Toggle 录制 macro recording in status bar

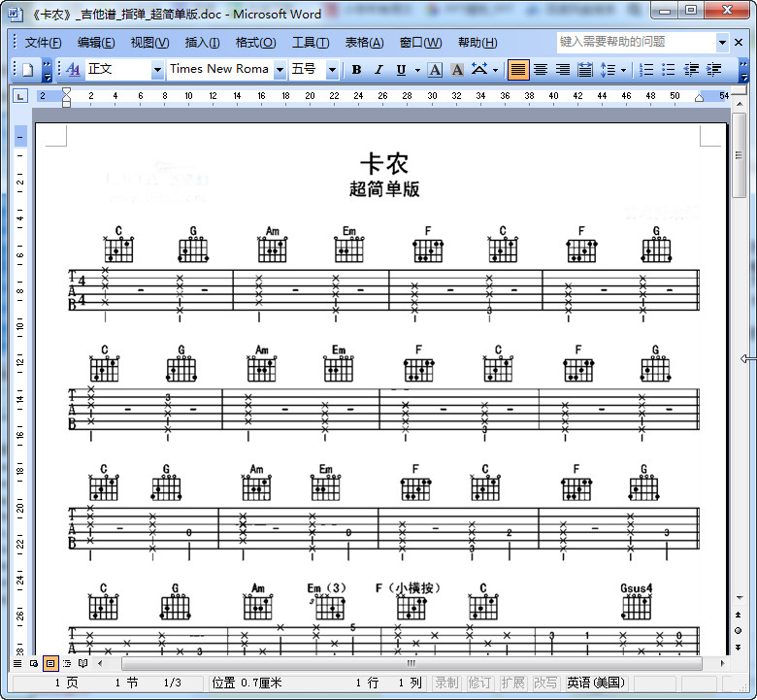click(446, 683)
